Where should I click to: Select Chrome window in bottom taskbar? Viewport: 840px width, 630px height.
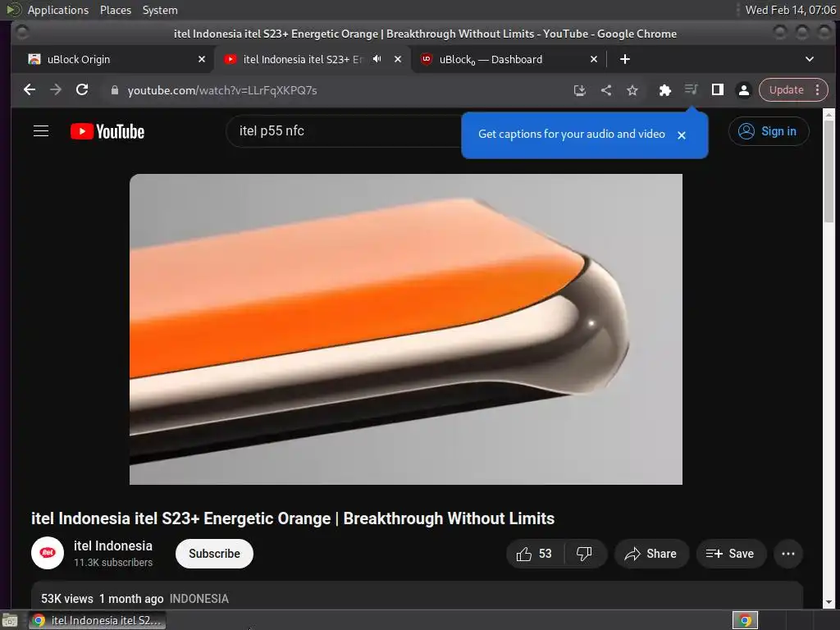coord(98,620)
